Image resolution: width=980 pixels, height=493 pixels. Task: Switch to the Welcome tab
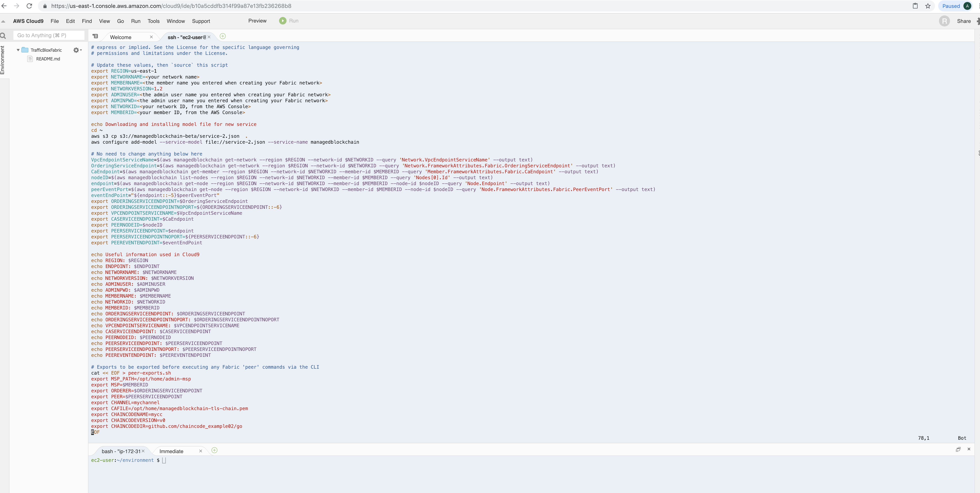tap(121, 37)
